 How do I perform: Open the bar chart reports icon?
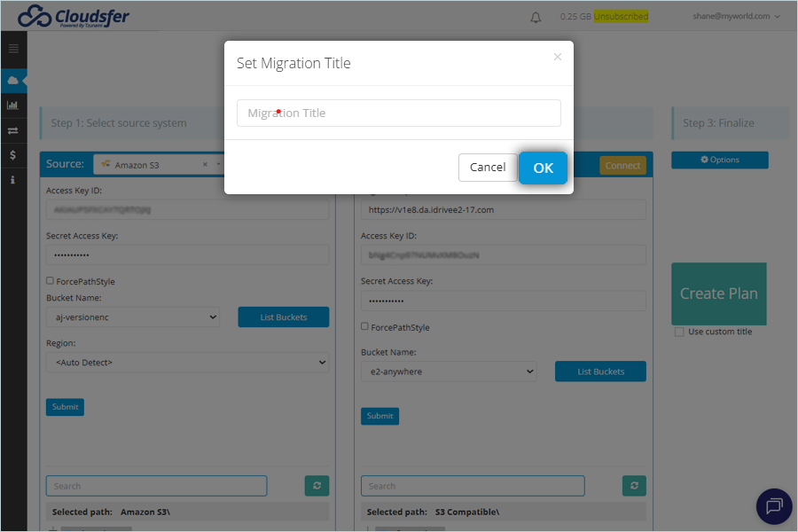click(12, 106)
